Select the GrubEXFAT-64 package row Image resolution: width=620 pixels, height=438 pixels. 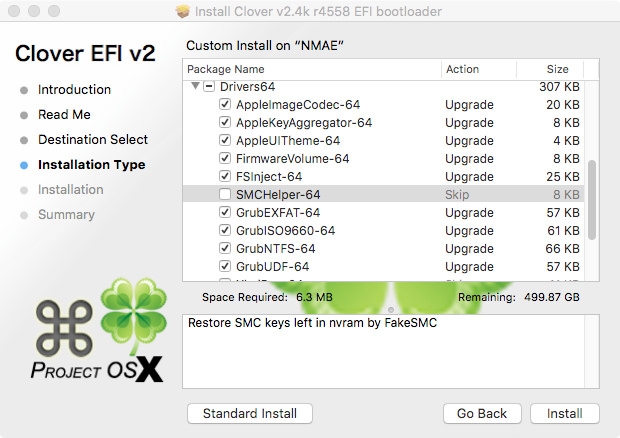pos(383,212)
